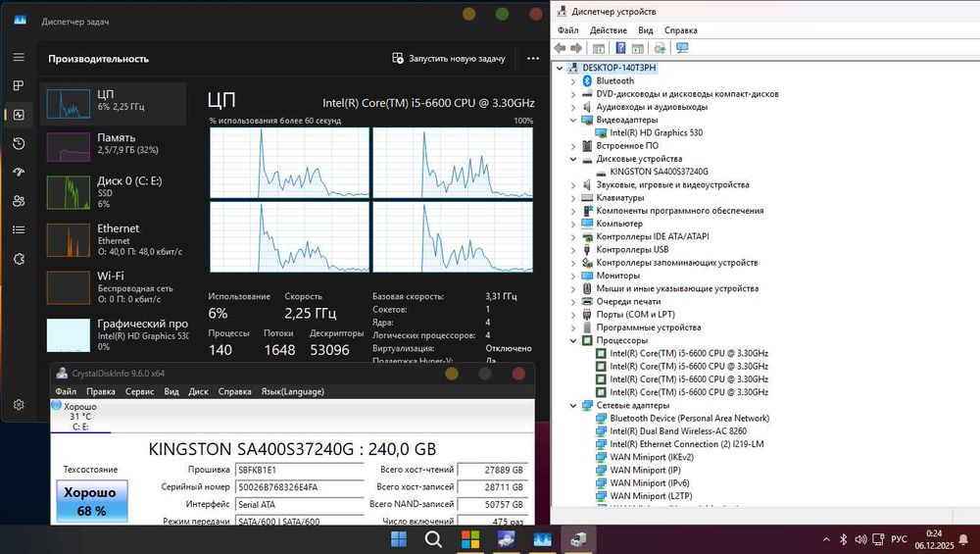
Task: Select Intel(R) Dual Band Wireless-AC 8260
Action: [x=678, y=430]
